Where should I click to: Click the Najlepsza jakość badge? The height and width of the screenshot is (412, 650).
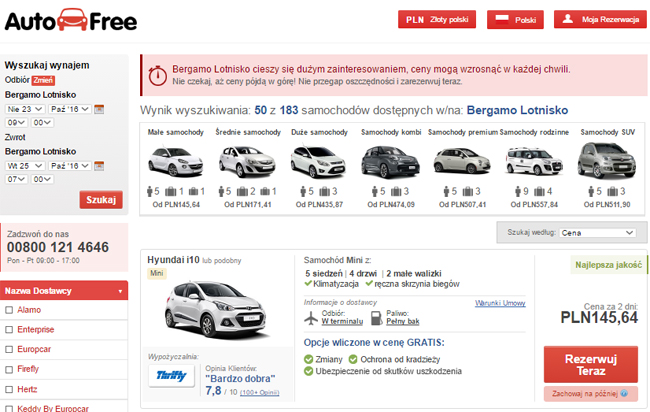[x=608, y=265]
